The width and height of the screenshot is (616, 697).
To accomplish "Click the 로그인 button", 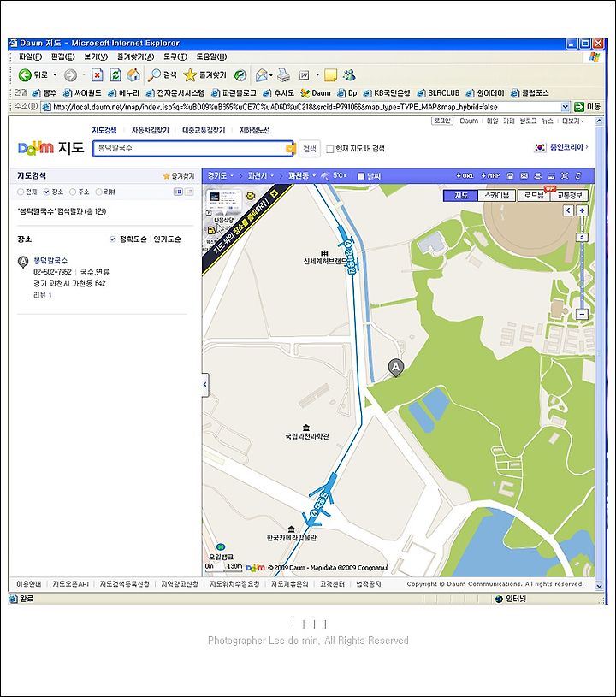I will pyautogui.click(x=442, y=121).
